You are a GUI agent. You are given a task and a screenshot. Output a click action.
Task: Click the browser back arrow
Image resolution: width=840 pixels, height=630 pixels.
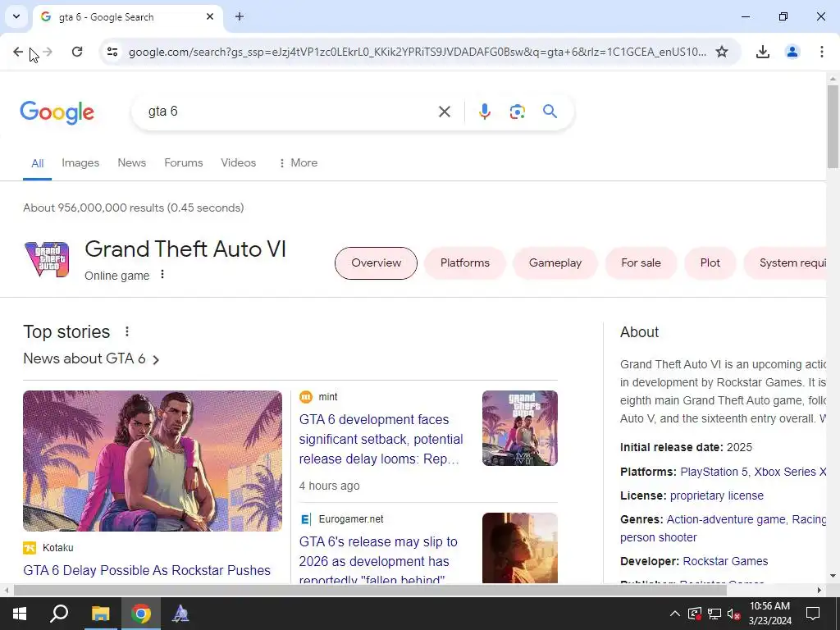tap(18, 52)
